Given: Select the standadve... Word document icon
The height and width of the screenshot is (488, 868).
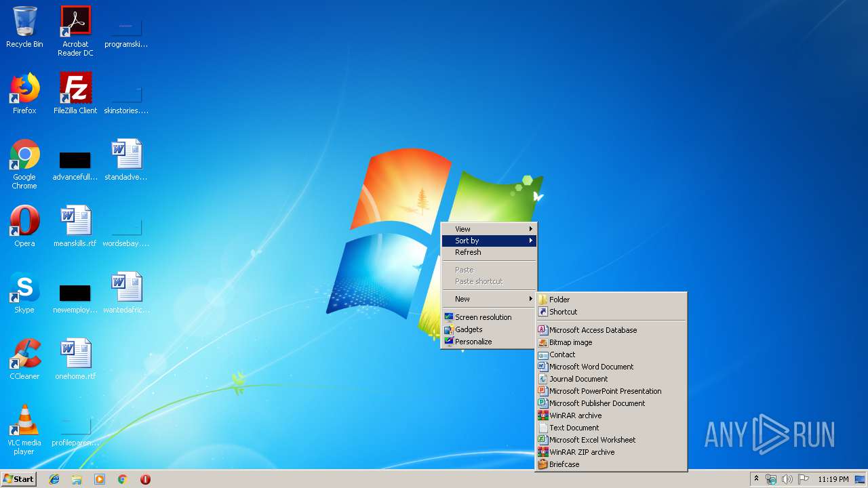Looking at the screenshot, I should pyautogui.click(x=126, y=160).
